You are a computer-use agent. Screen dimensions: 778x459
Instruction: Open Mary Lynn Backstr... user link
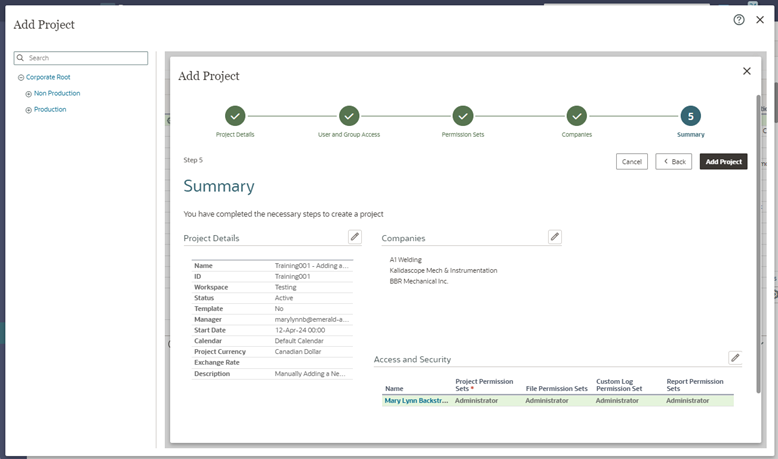tap(416, 400)
